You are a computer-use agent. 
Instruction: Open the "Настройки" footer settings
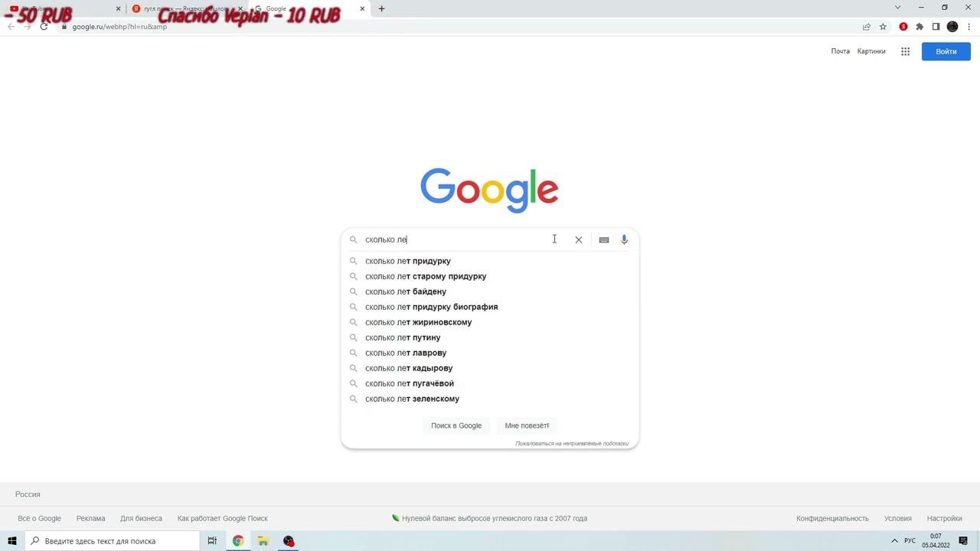pos(944,518)
